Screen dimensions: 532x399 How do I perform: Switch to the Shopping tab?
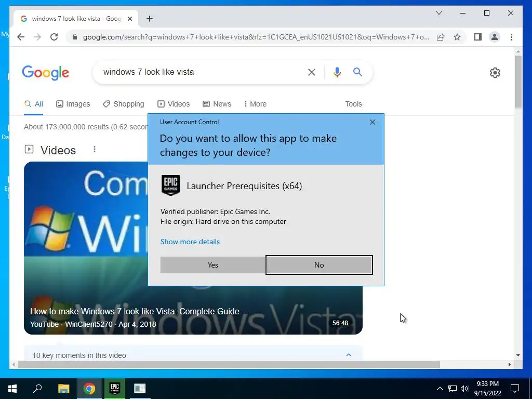click(124, 104)
